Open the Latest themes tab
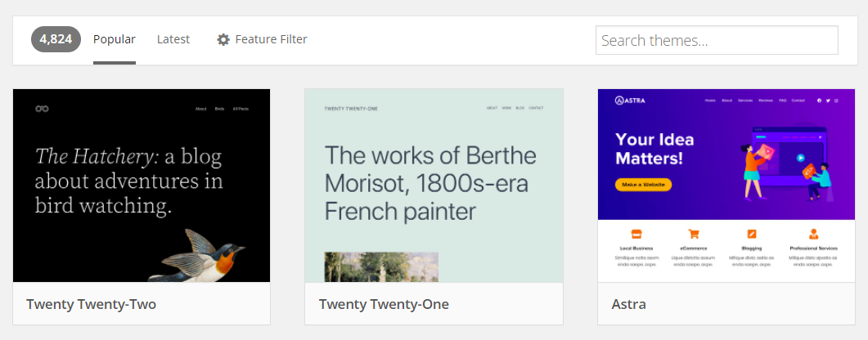 coord(173,39)
